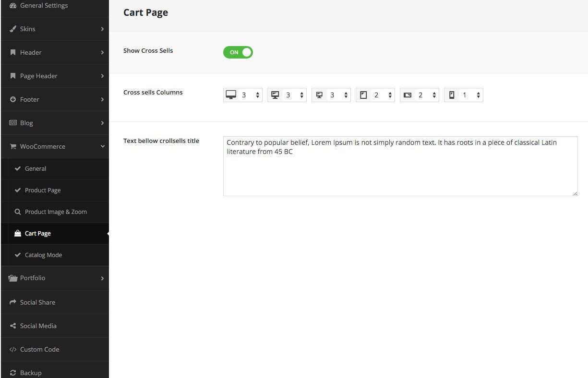
Task: Turn off the Show Cross Sells switch
Action: click(238, 52)
